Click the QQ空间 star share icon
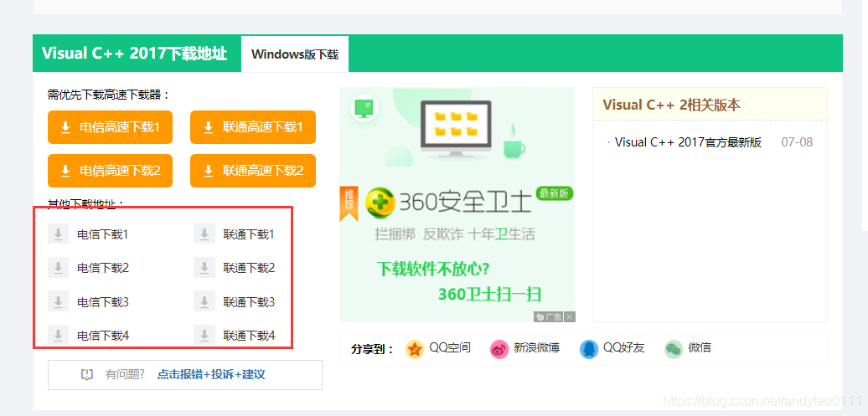Image resolution: width=868 pixels, height=416 pixels. [x=415, y=349]
